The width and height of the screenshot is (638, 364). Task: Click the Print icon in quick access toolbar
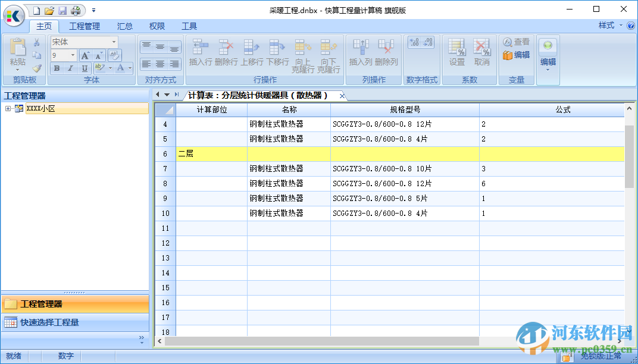tap(76, 10)
